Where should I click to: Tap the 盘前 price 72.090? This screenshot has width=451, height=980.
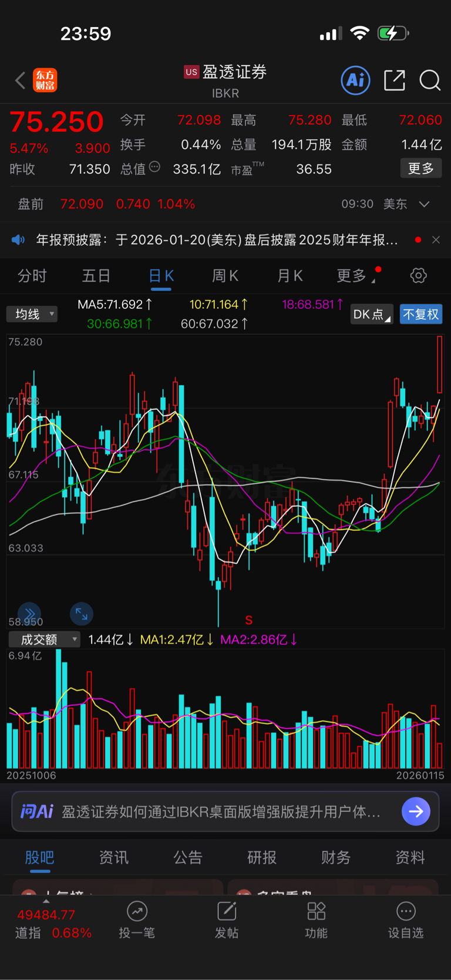point(82,204)
